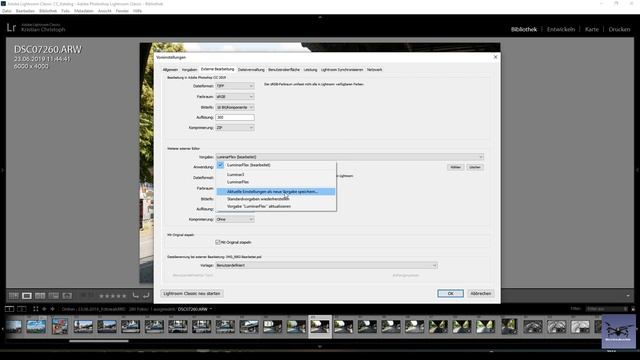Select Survey view icon in toolbar

(x=53, y=296)
